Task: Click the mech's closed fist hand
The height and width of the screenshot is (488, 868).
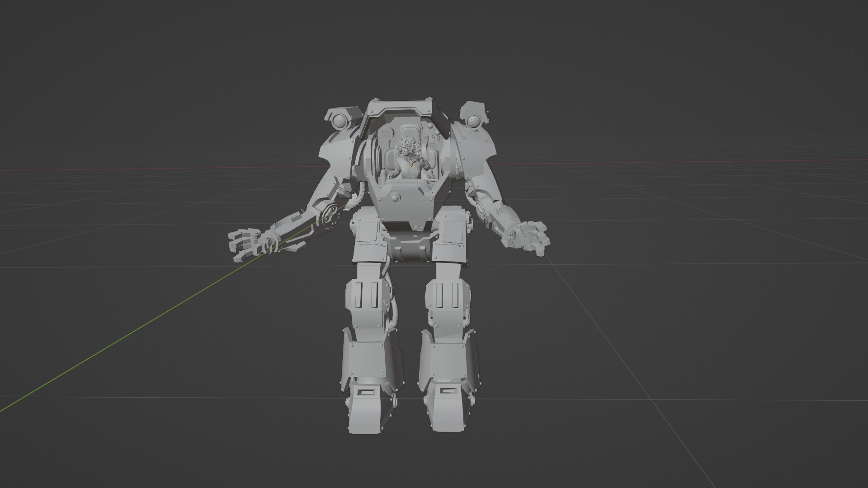Action: point(528,238)
